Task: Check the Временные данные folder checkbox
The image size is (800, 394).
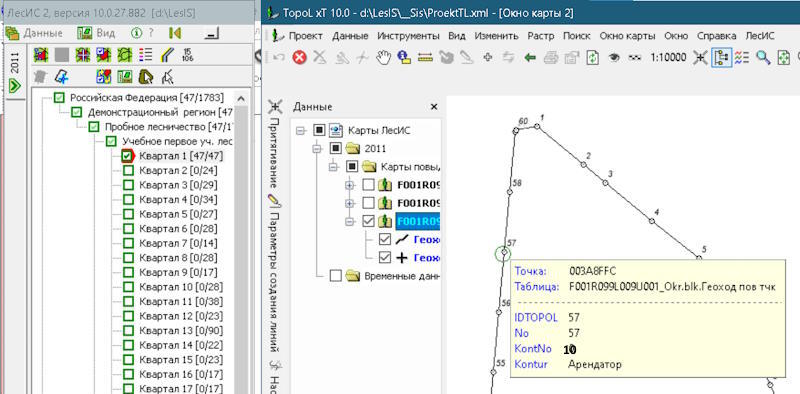Action: (x=335, y=276)
